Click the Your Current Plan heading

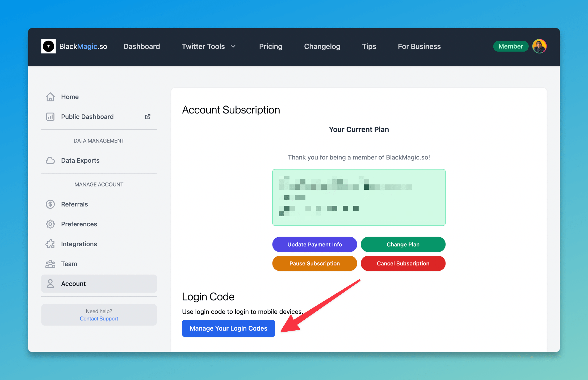point(359,130)
